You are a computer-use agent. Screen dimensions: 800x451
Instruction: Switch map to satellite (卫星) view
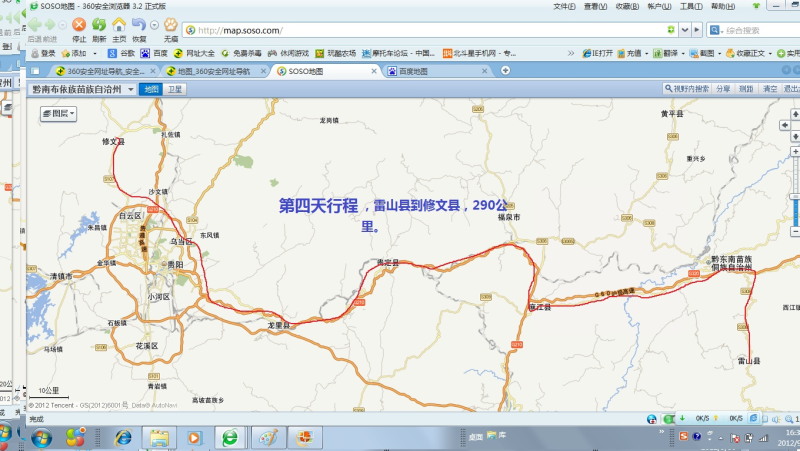tap(175, 89)
